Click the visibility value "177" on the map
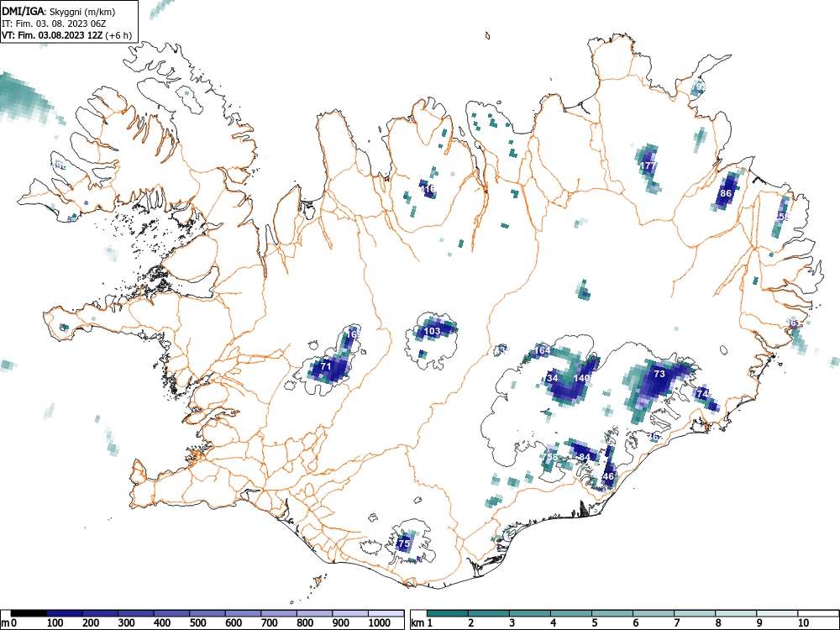The height and width of the screenshot is (630, 840). 648,165
